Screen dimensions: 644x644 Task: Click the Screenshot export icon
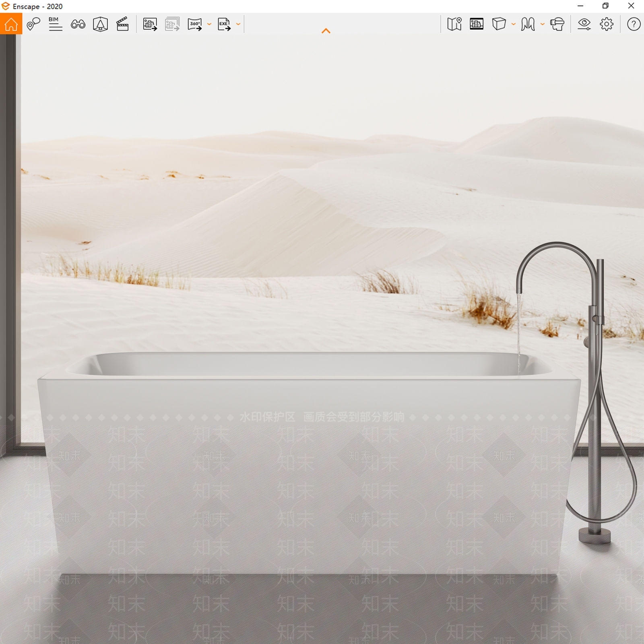(x=150, y=24)
